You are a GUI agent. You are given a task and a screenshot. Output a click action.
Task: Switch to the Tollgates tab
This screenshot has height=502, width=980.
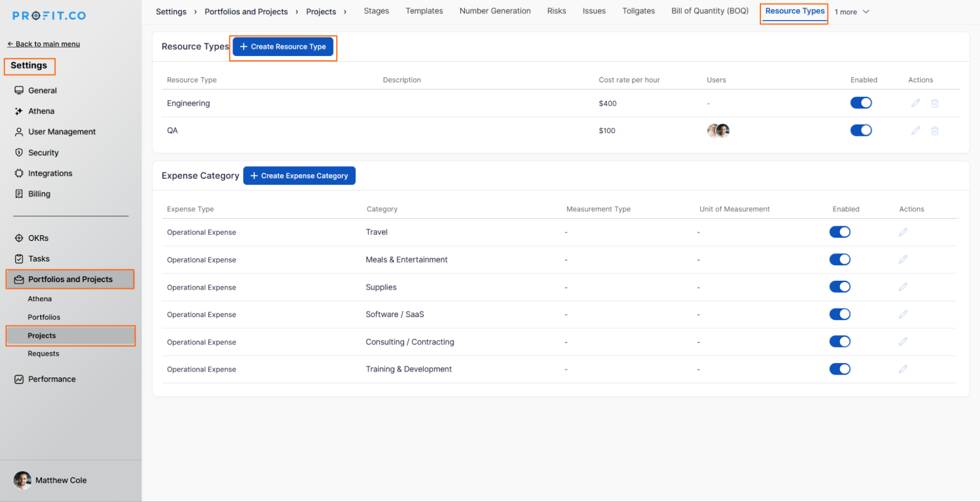click(x=638, y=11)
